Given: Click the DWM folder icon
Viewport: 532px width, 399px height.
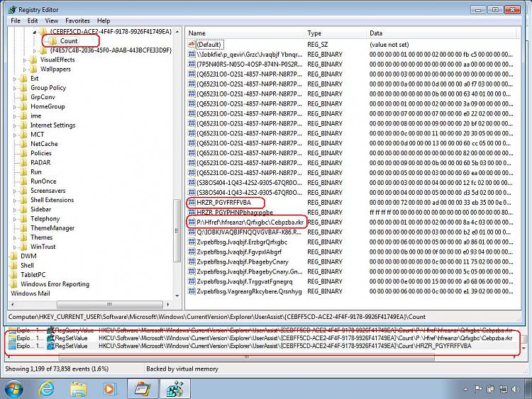Looking at the screenshot, I should 13,256.
